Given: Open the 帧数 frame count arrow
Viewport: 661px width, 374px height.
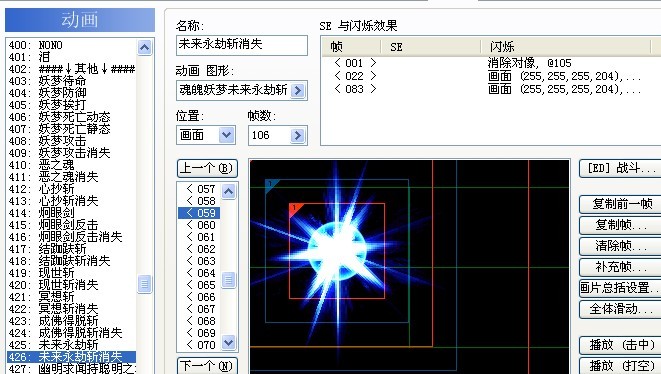Looking at the screenshot, I should click(x=298, y=135).
